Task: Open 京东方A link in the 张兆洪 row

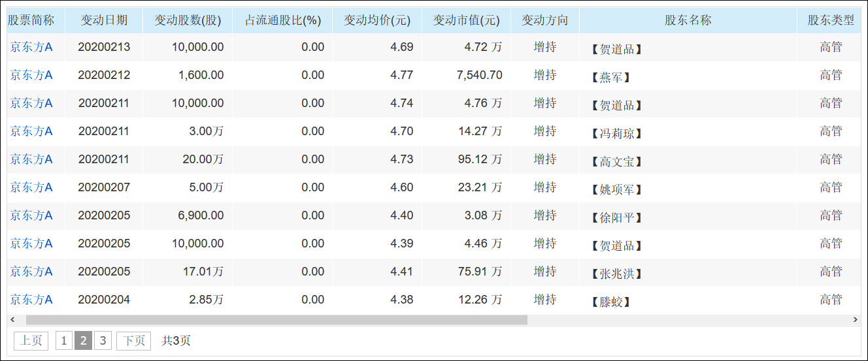Action: click(x=31, y=272)
